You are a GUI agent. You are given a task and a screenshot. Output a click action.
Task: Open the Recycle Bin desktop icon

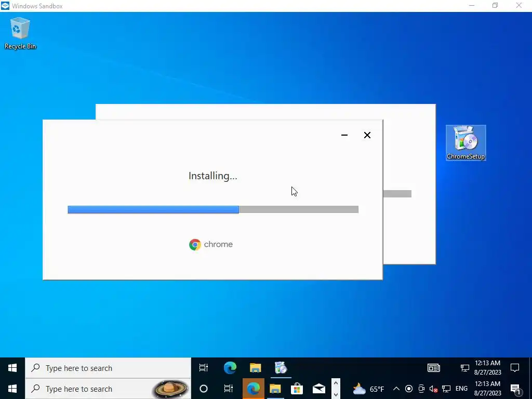[x=20, y=33]
